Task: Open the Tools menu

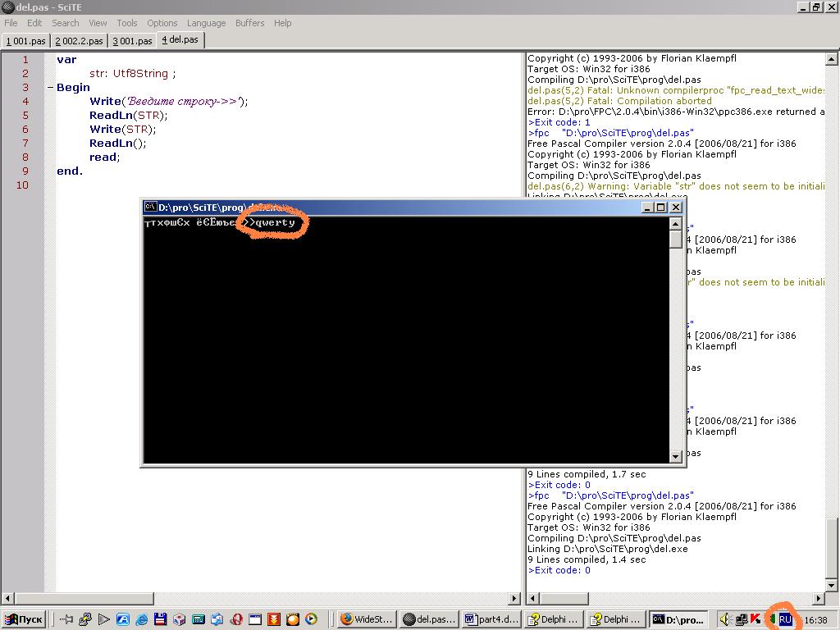Action: pos(127,23)
